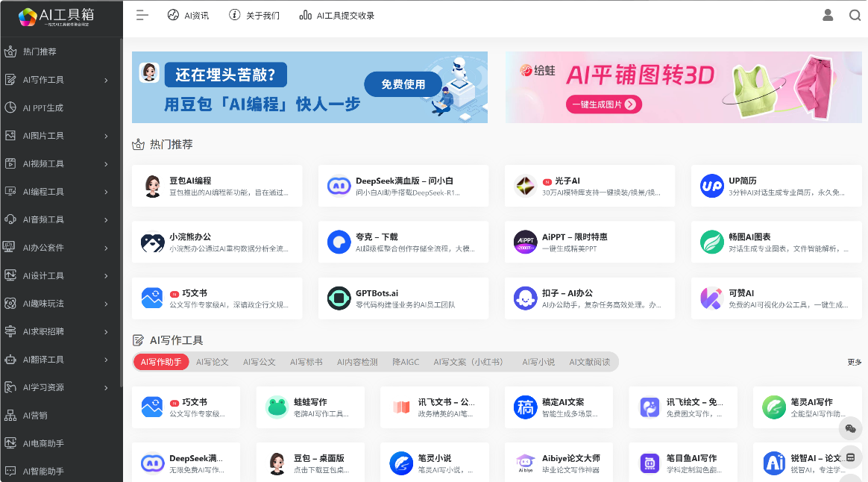Click the 豆包AI编程 avatar icon
The height and width of the screenshot is (482, 868).
[x=152, y=186]
